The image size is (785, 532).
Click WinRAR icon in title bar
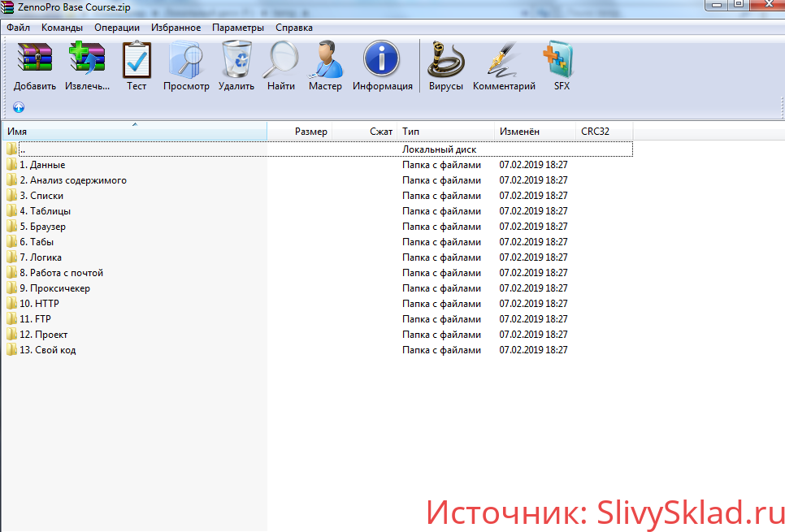click(x=7, y=7)
